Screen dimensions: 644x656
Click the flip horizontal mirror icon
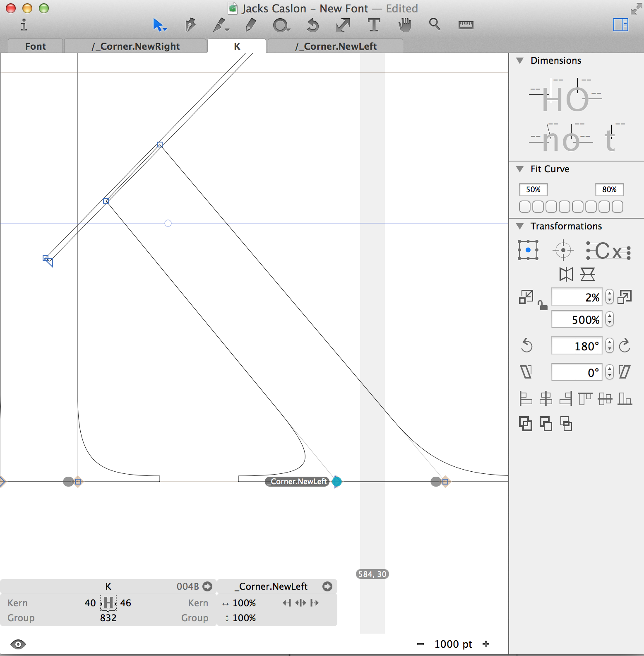tap(566, 274)
